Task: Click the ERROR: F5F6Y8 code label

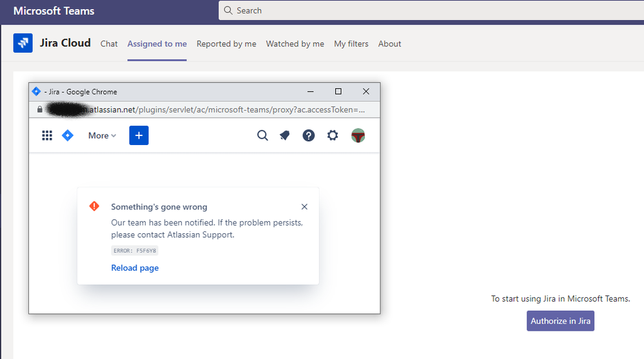Action: tap(135, 251)
